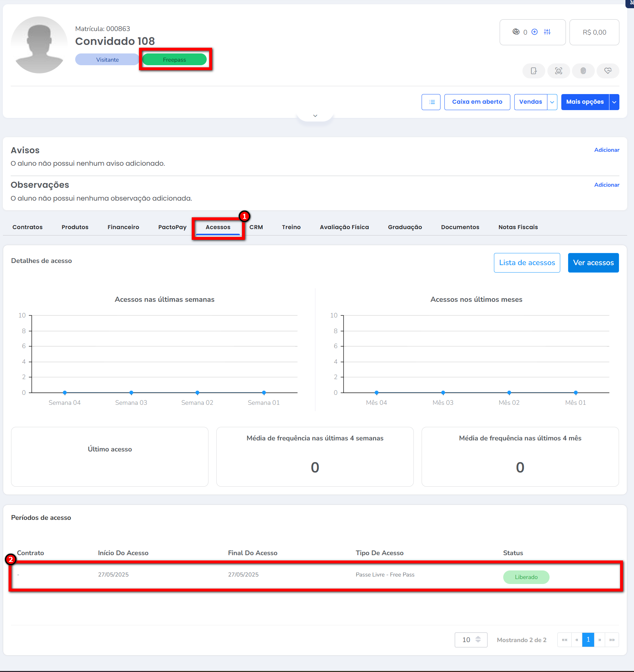Click the fingerprint biometrics icon
634x672 pixels.
pos(583,71)
